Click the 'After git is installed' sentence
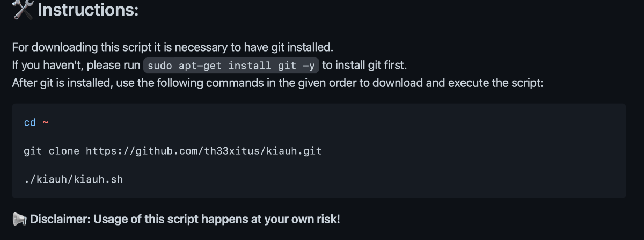 click(x=278, y=84)
